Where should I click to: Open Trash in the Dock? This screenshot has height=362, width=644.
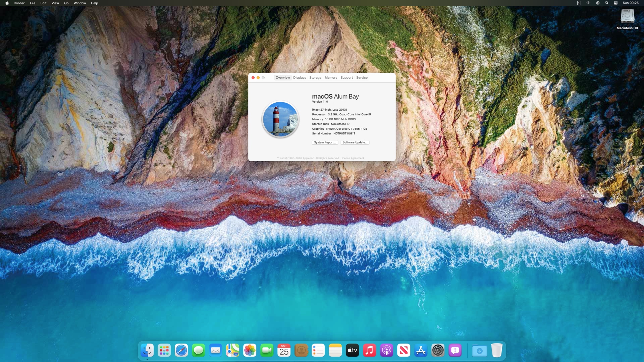pyautogui.click(x=497, y=351)
